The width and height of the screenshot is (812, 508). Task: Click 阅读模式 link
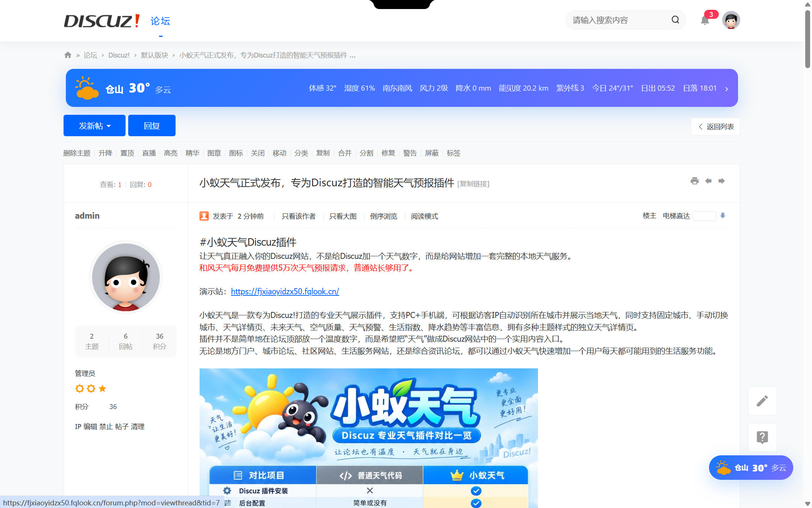[x=424, y=216]
